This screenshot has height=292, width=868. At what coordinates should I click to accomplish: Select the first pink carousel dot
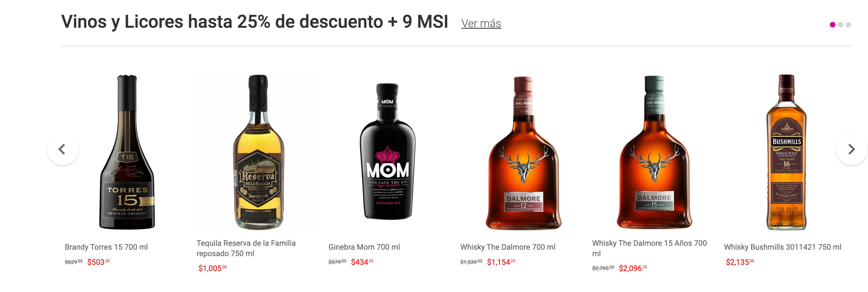pos(832,25)
